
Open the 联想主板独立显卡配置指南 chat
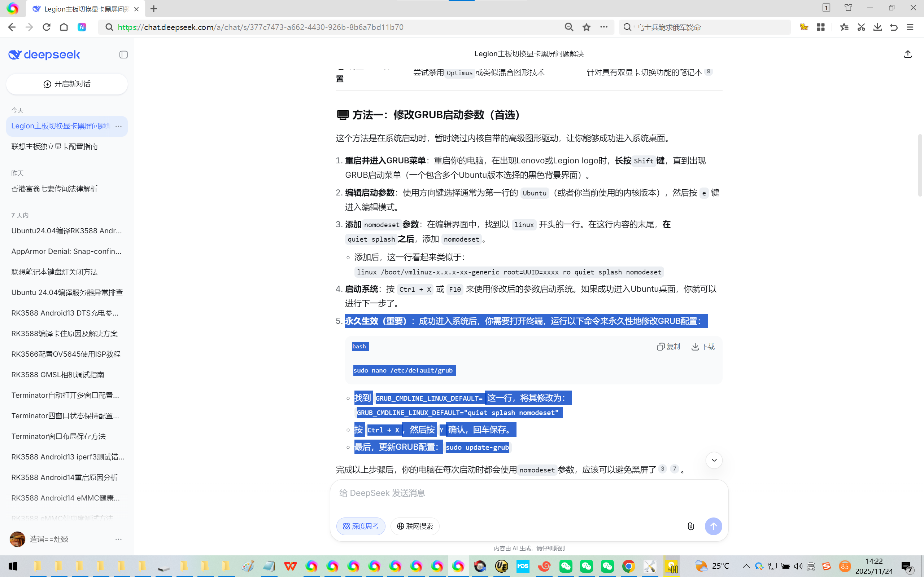55,146
